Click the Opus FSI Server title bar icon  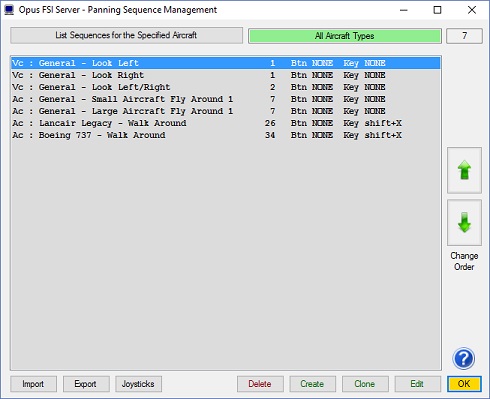point(9,10)
